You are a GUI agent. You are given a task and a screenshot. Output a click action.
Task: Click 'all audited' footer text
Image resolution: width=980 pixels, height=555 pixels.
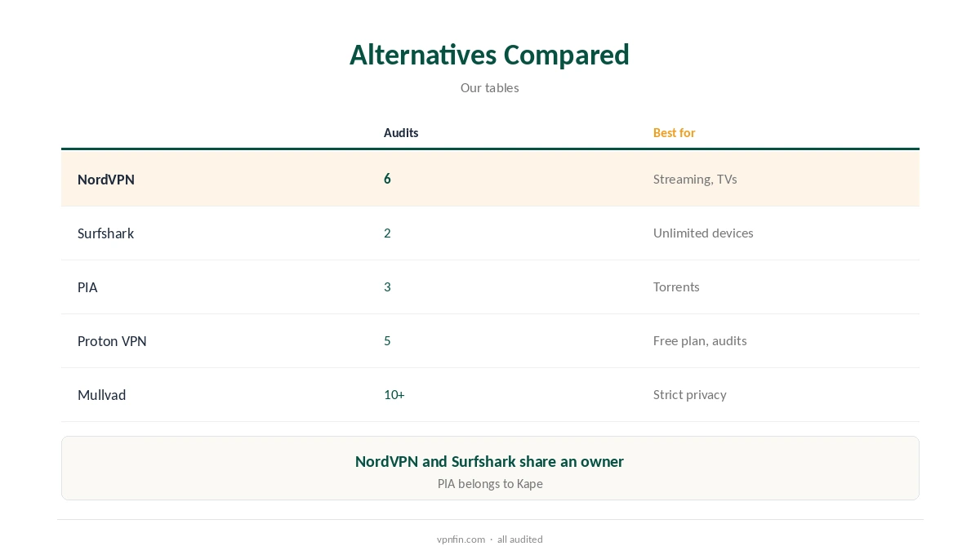coord(520,539)
